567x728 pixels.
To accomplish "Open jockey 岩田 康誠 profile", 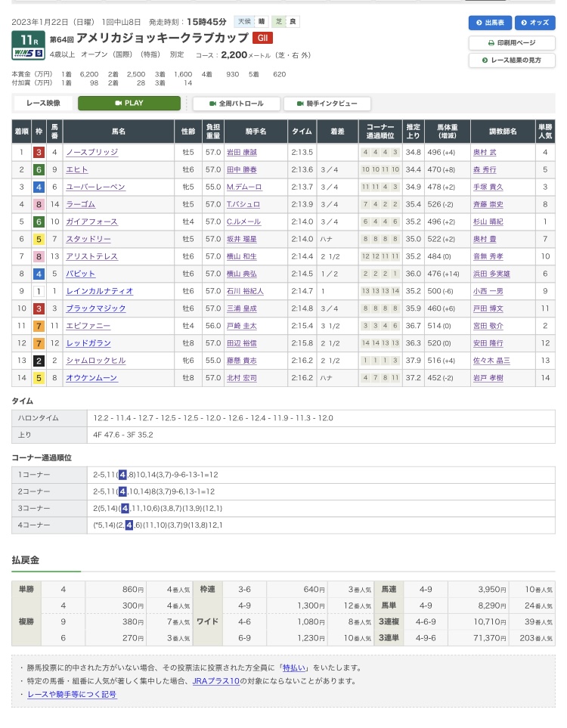I will (x=241, y=152).
